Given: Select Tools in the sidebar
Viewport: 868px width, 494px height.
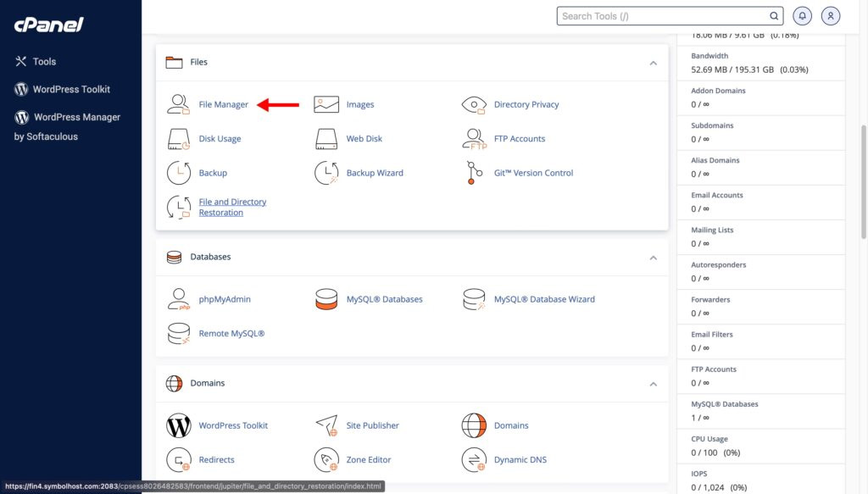Looking at the screenshot, I should tap(36, 61).
